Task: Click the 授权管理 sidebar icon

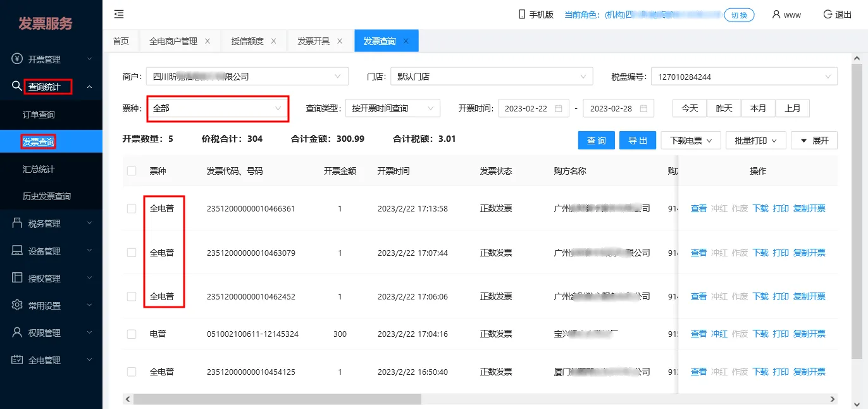Action: 17,278
